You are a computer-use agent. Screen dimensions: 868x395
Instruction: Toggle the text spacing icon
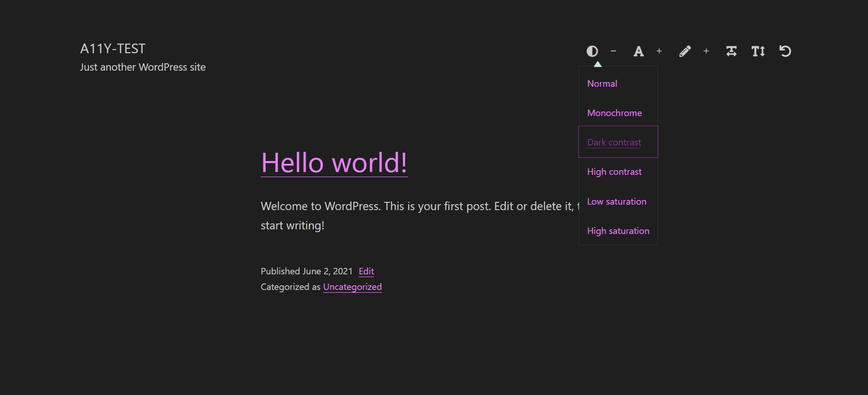click(x=731, y=51)
